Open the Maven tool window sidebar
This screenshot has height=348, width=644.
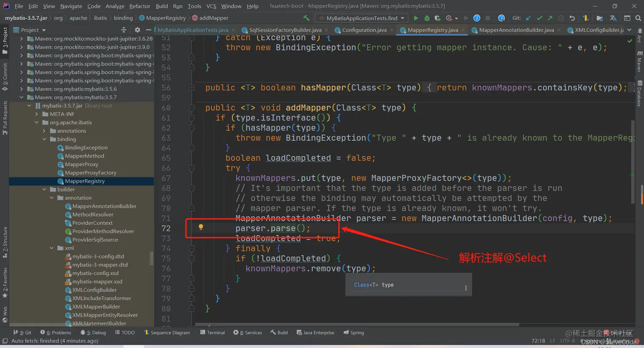coord(639,62)
